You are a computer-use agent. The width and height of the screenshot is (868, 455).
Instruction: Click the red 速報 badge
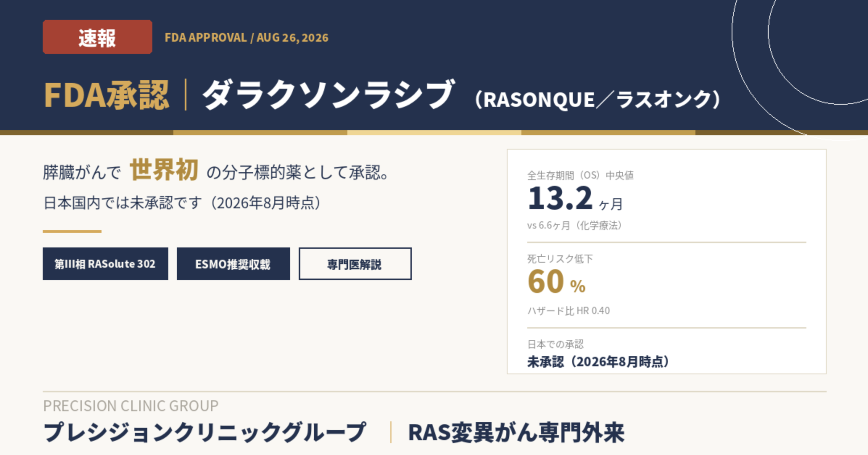(x=98, y=37)
